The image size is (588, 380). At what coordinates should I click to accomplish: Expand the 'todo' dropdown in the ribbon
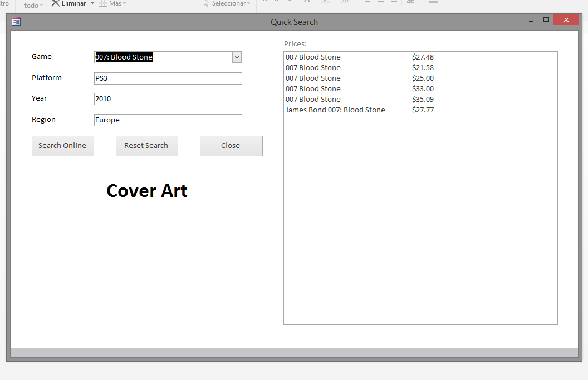click(x=33, y=5)
